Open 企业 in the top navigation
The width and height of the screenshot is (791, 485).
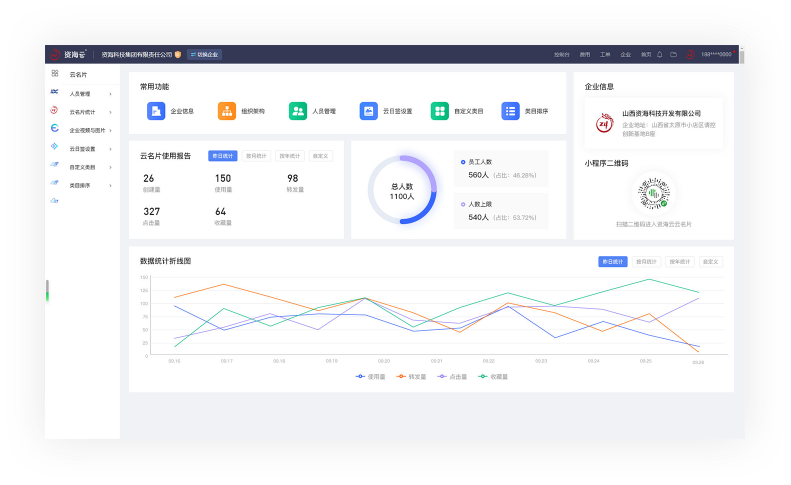(626, 55)
